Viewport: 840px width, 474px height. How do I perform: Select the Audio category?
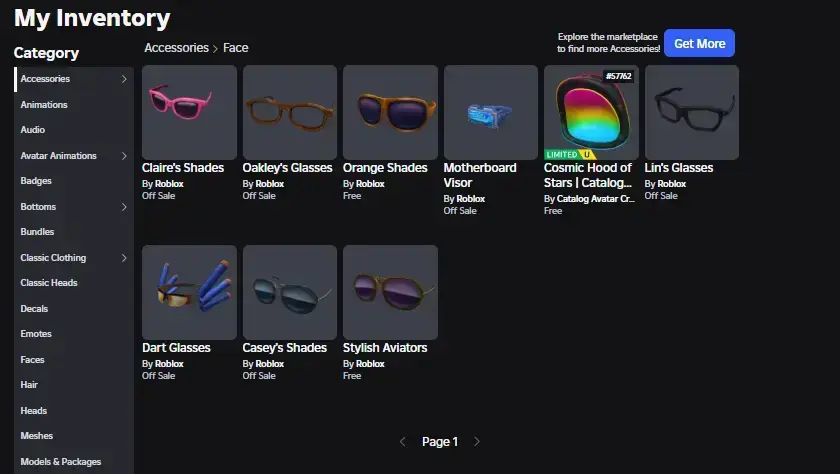(x=74, y=130)
